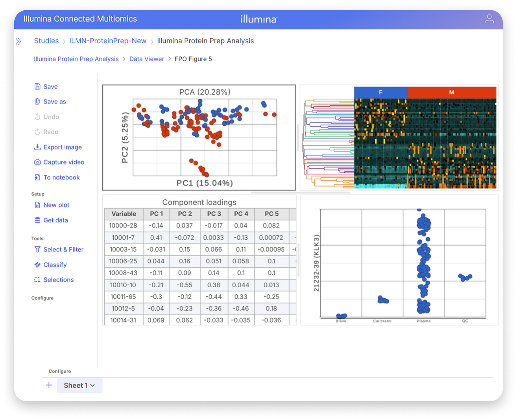Add a new sheet with plus button
Viewport: 517px width, 420px height.
[x=49, y=385]
